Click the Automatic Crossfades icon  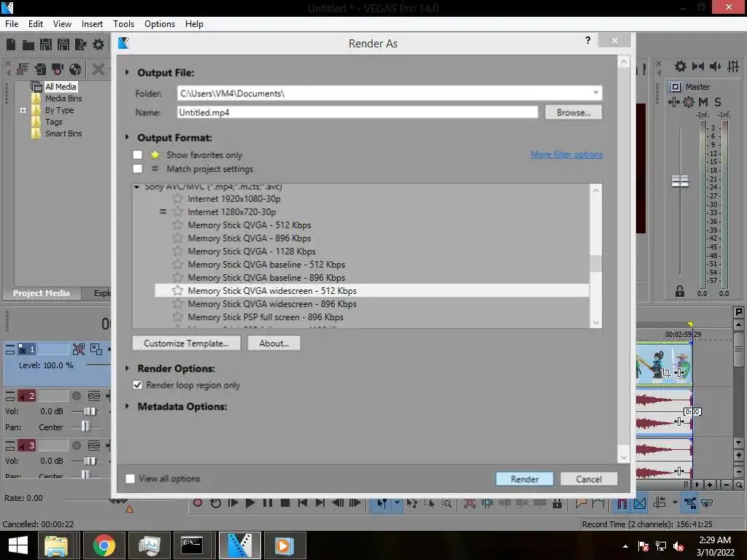pos(640,503)
